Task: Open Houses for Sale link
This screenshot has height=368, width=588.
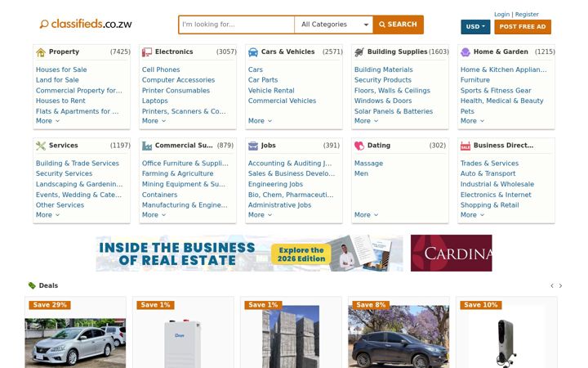Action: pyautogui.click(x=61, y=70)
